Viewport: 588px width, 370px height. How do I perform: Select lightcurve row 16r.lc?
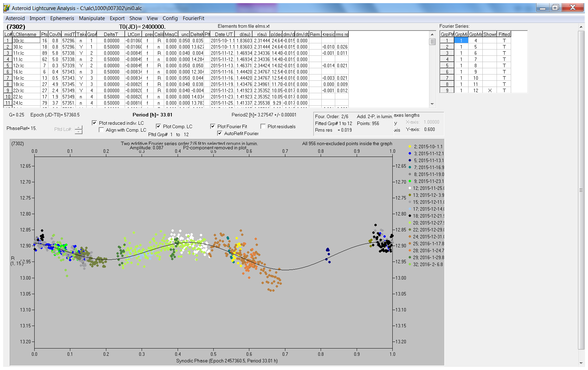(176, 78)
